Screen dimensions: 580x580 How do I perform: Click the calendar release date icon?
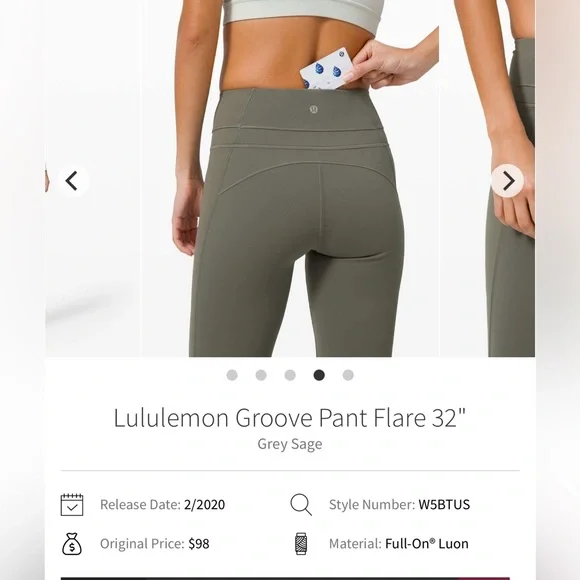(72, 505)
